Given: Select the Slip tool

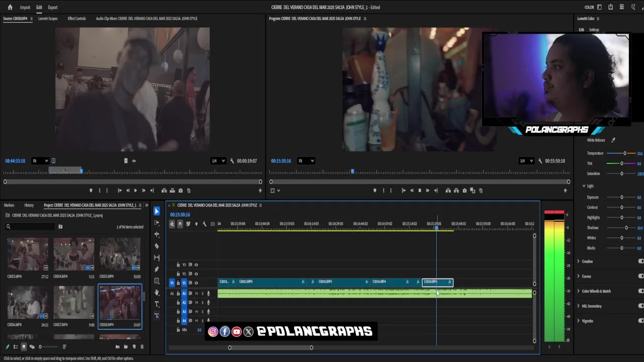Looking at the screenshot, I should pos(156,257).
